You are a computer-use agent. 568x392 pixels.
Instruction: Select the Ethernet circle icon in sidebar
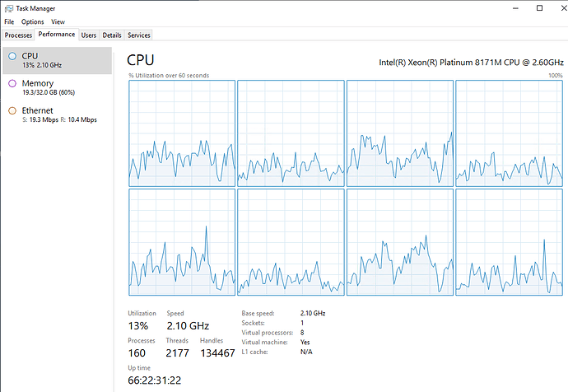click(x=12, y=110)
